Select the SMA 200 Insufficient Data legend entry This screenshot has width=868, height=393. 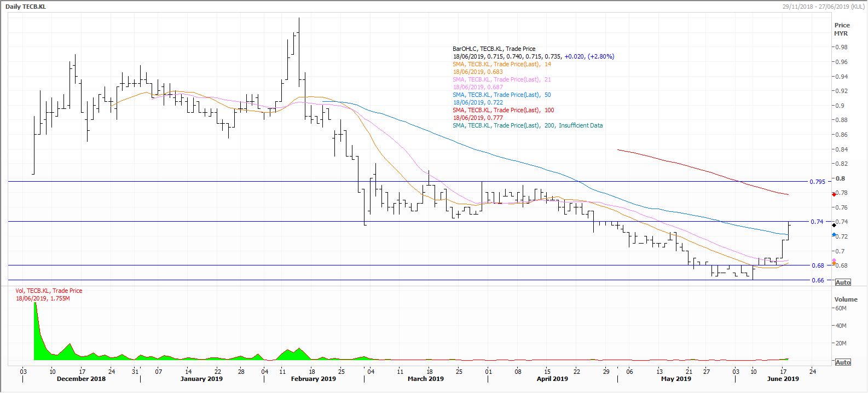coord(527,125)
